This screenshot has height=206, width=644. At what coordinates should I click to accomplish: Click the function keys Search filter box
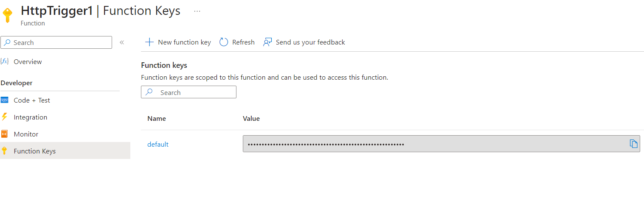(188, 92)
